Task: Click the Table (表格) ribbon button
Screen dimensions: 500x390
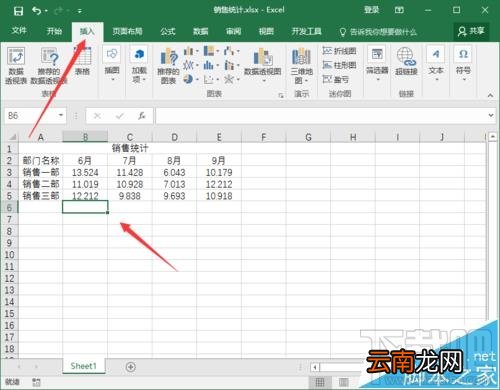Action: point(82,61)
